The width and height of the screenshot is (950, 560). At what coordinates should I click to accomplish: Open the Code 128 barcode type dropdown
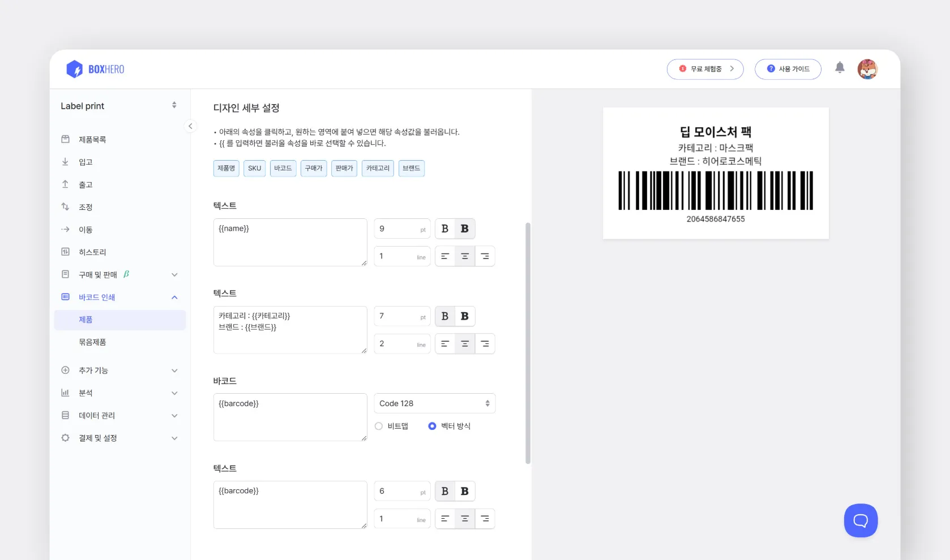click(x=434, y=403)
